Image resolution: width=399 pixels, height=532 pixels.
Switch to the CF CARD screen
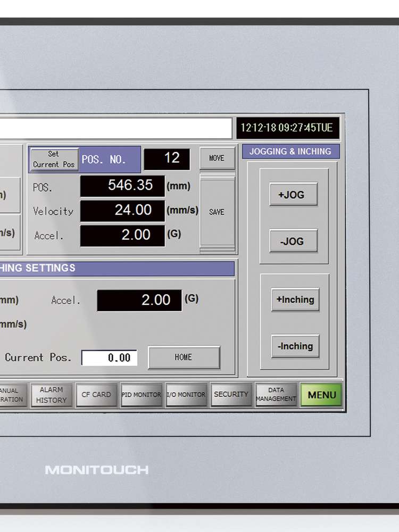[96, 395]
